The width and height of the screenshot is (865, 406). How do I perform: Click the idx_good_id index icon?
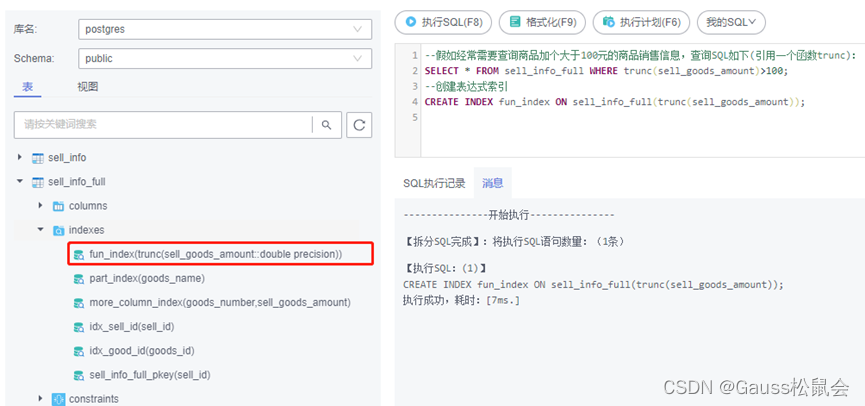pos(79,351)
